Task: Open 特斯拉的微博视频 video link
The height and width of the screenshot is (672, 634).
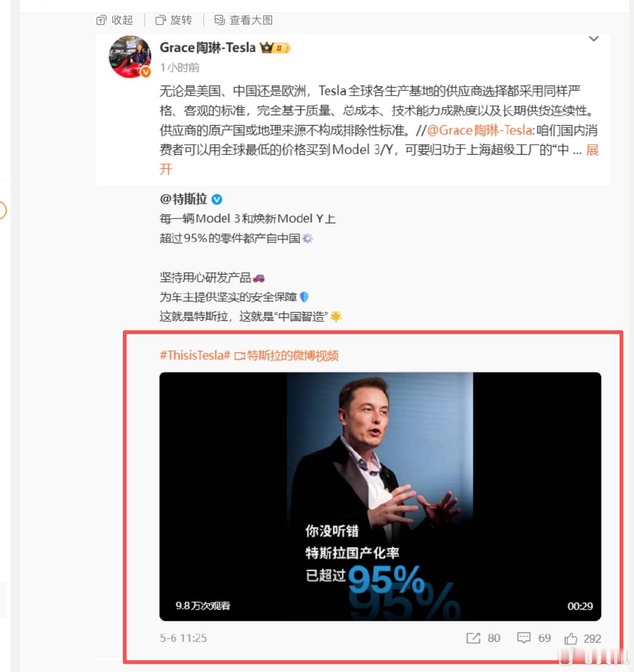Action: tap(287, 355)
